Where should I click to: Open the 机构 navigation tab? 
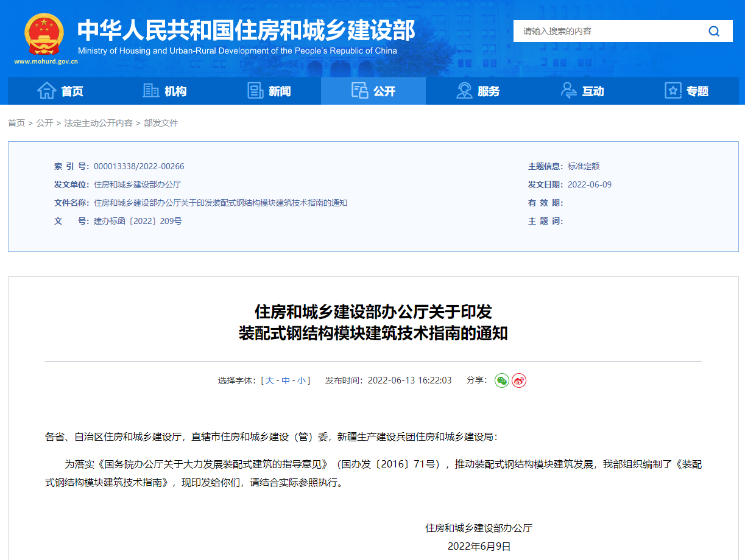click(x=164, y=91)
